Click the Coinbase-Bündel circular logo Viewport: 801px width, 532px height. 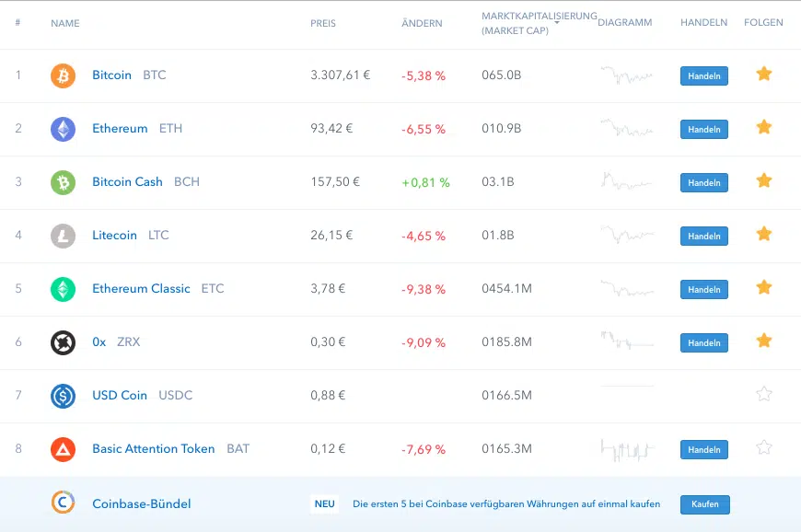[x=63, y=503]
